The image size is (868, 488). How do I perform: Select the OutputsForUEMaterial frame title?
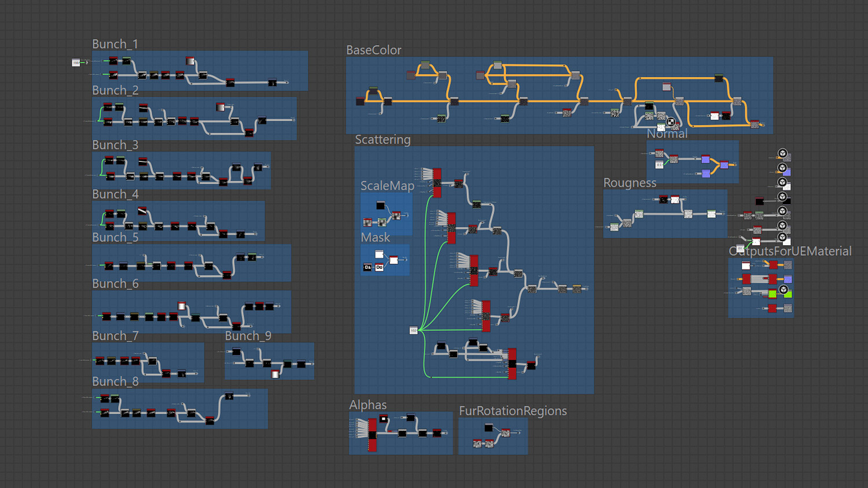pos(790,251)
